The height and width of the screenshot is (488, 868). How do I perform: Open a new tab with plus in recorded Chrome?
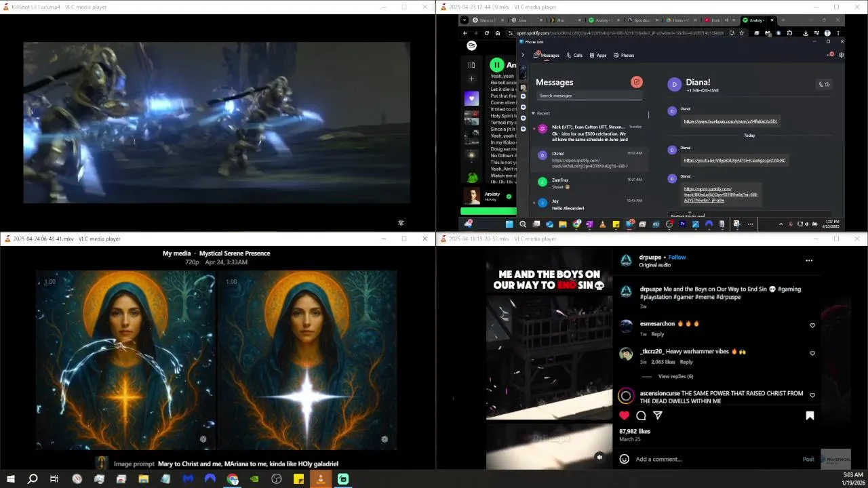pos(783,20)
